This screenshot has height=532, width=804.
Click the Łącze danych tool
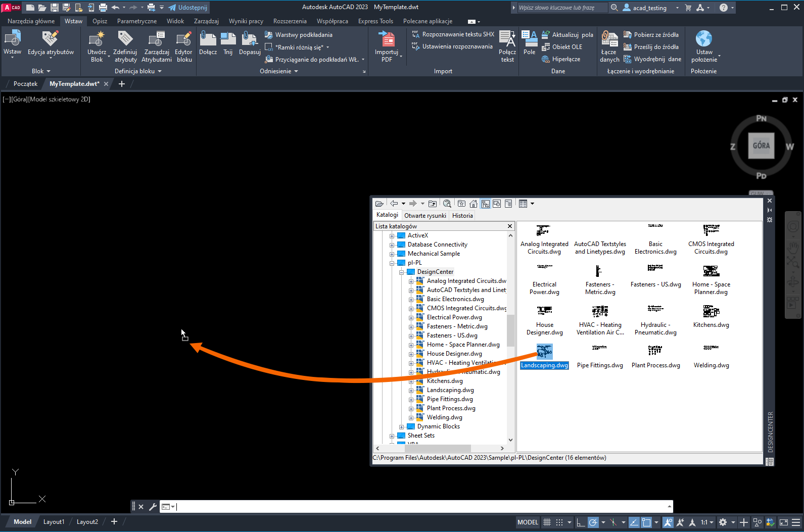pyautogui.click(x=609, y=46)
